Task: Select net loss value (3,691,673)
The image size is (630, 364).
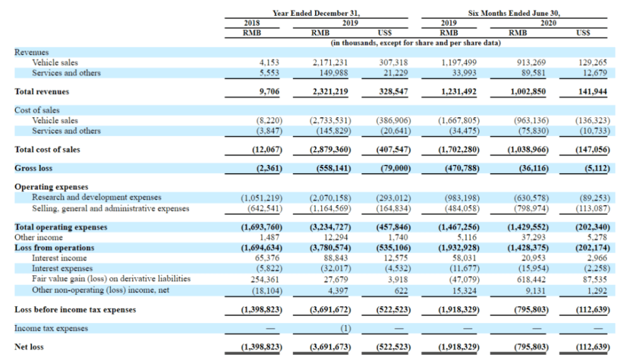Action: click(x=330, y=347)
